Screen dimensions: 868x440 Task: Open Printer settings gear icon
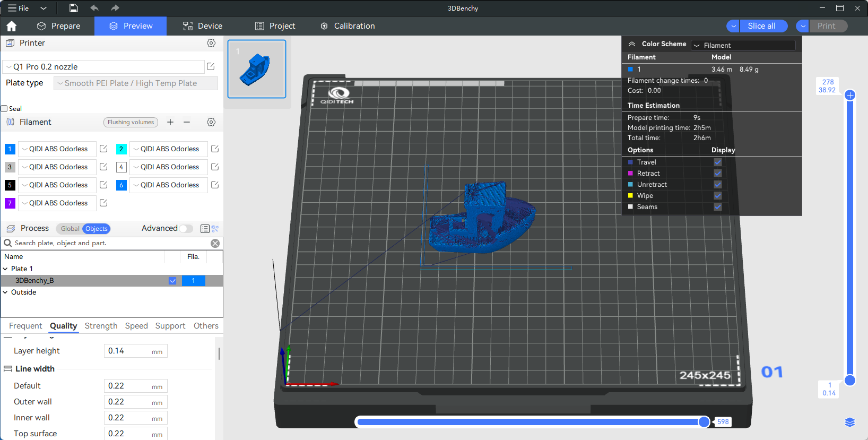[x=211, y=43]
